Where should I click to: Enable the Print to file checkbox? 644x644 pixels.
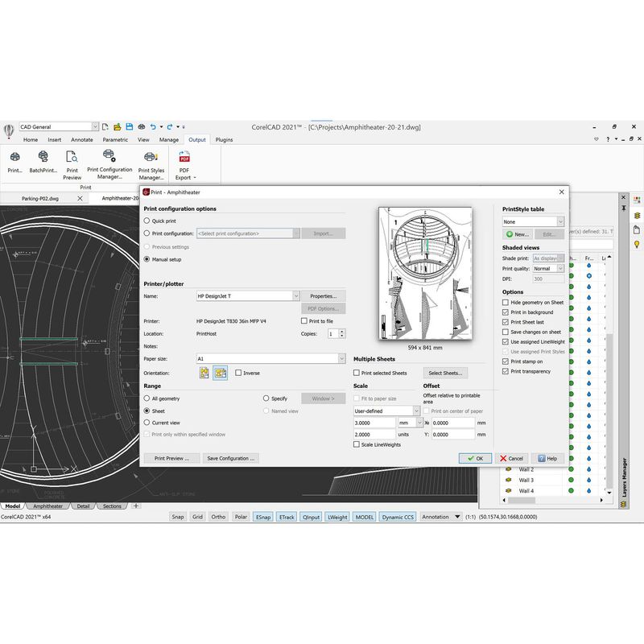pos(304,320)
